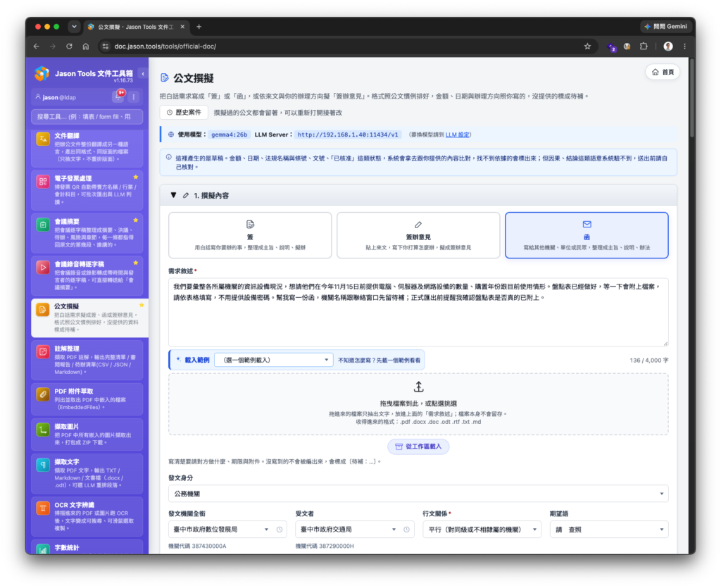Select the 函 document type card

click(587, 235)
